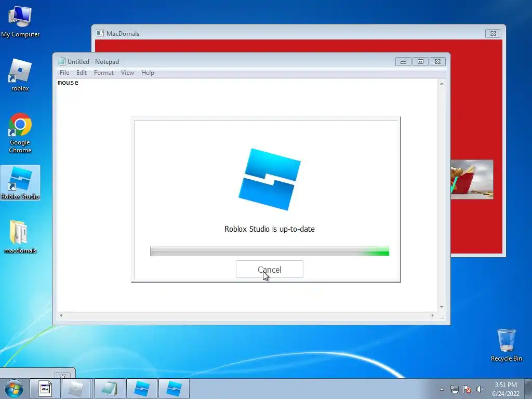Click the first Roblox Studio taskbar icon
This screenshot has width=532, height=399.
coord(142,389)
